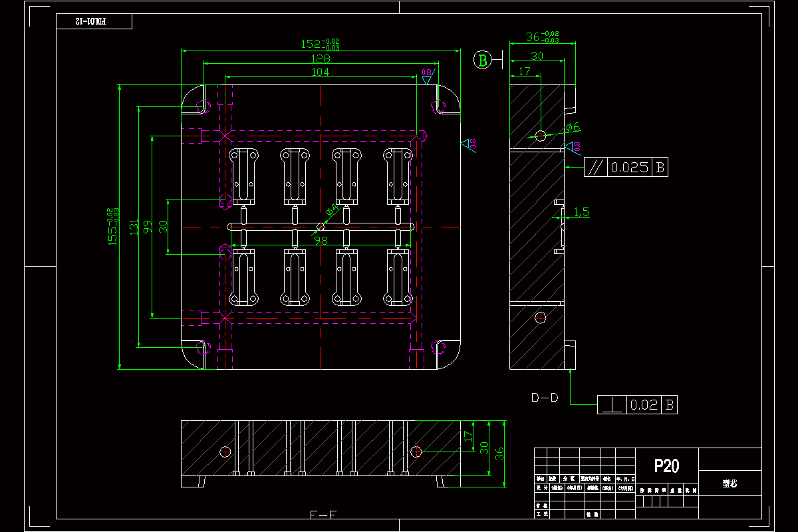This screenshot has width=798, height=532.
Task: Select the 152 overall width dimension
Action: [320, 45]
